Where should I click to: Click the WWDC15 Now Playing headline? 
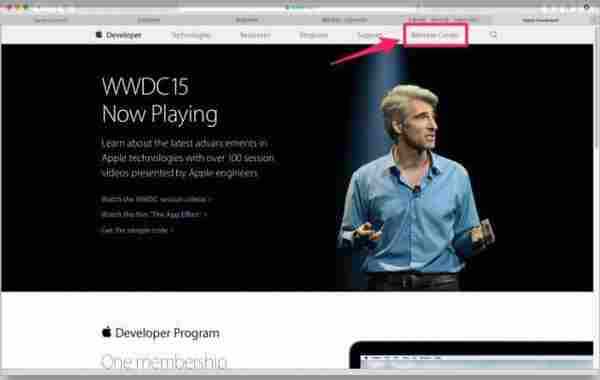160,101
